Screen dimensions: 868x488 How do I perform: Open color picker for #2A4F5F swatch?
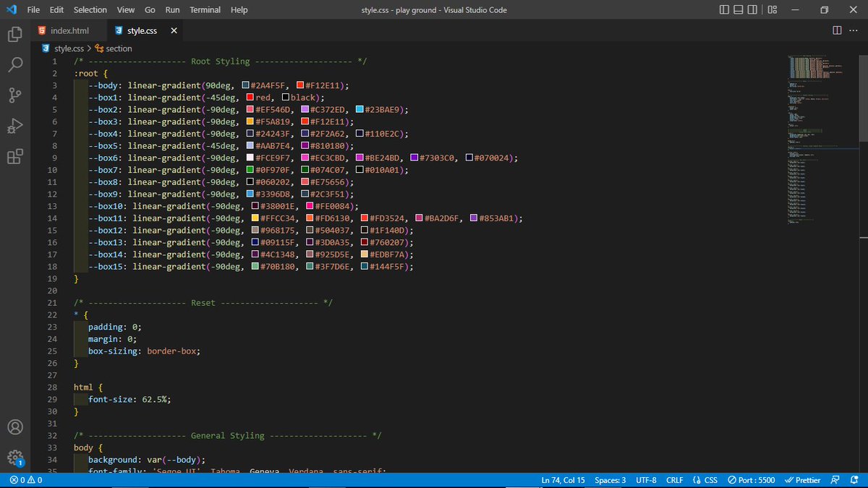tap(247, 85)
